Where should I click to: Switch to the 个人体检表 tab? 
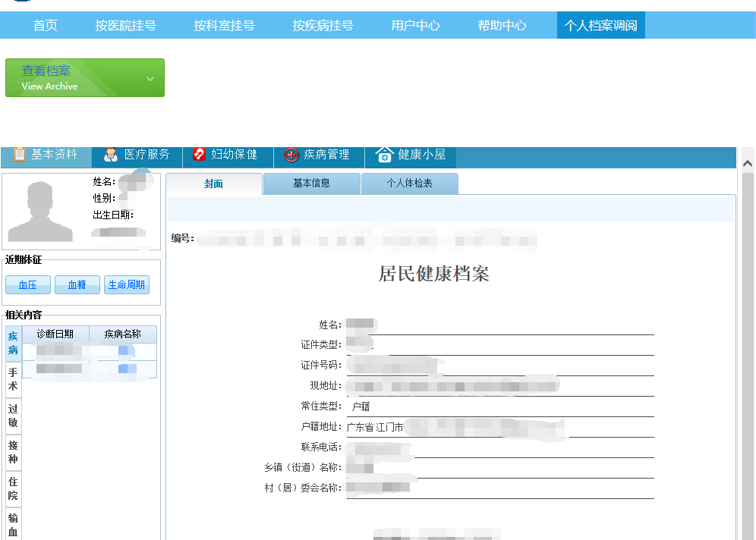point(409,184)
